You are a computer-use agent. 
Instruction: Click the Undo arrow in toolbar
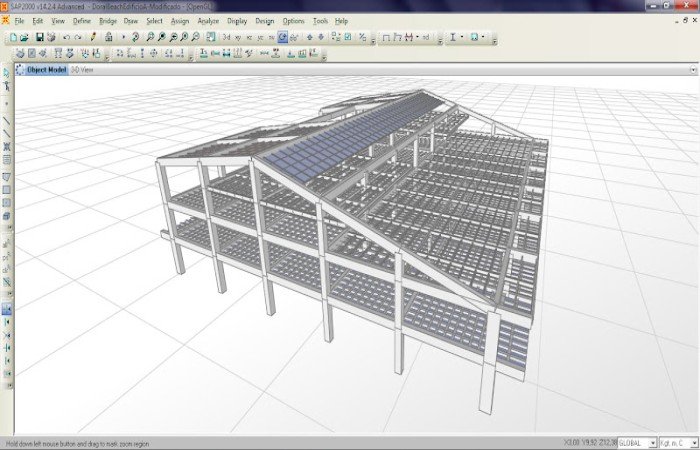pos(66,37)
